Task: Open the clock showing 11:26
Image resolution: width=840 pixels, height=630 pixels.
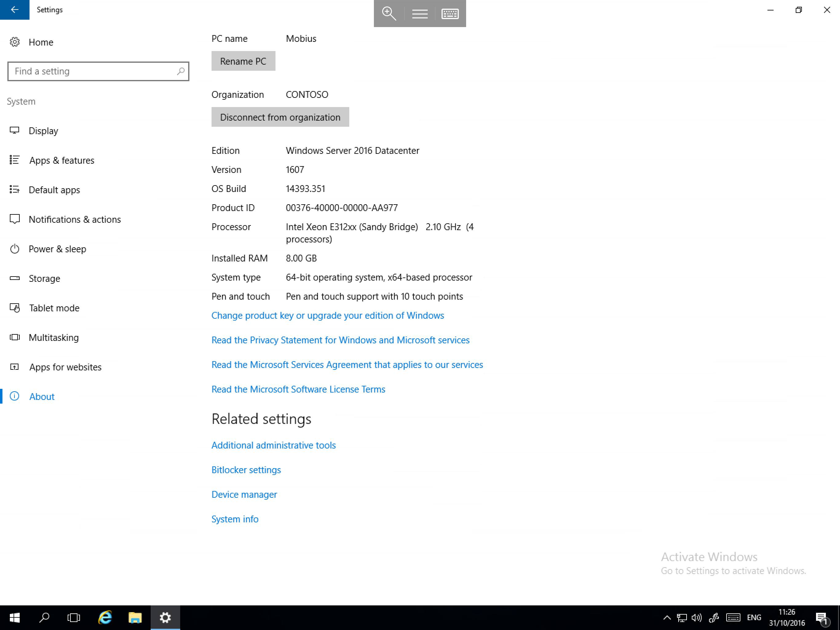Action: click(x=787, y=617)
